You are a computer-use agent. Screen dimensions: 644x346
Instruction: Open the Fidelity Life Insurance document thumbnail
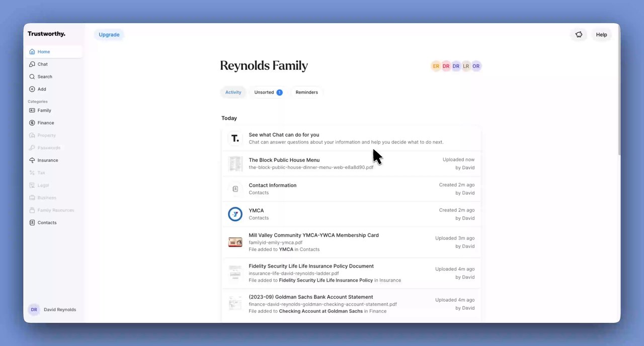coord(235,273)
